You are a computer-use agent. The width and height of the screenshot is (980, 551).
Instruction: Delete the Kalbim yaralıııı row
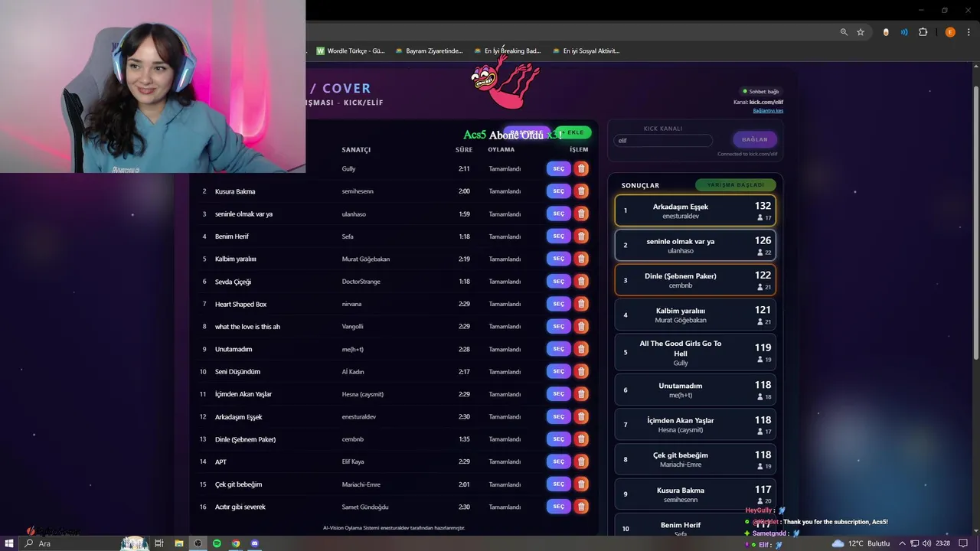(581, 259)
